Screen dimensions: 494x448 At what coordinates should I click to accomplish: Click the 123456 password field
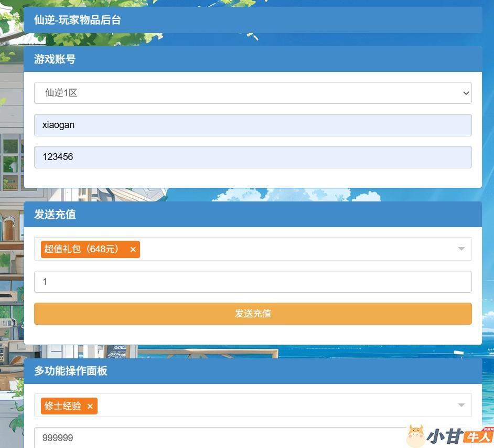point(253,157)
